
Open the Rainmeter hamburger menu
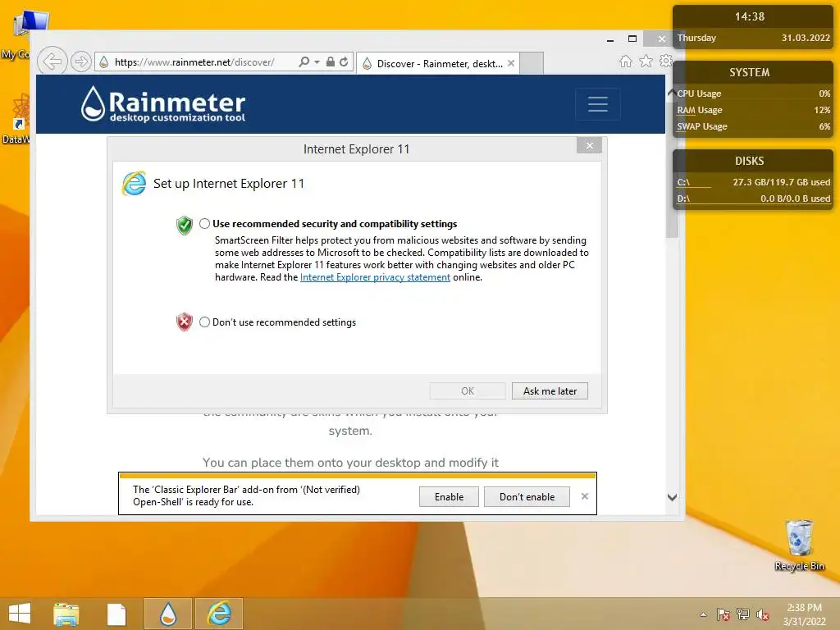597,104
